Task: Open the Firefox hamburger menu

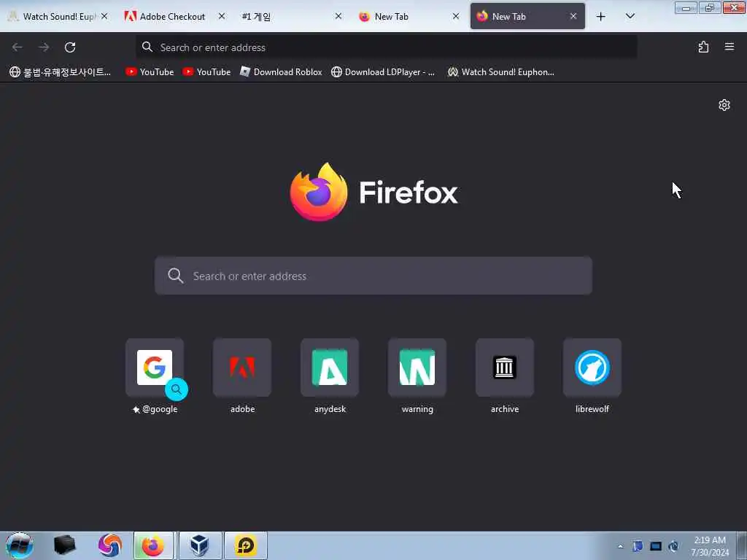Action: click(x=729, y=47)
